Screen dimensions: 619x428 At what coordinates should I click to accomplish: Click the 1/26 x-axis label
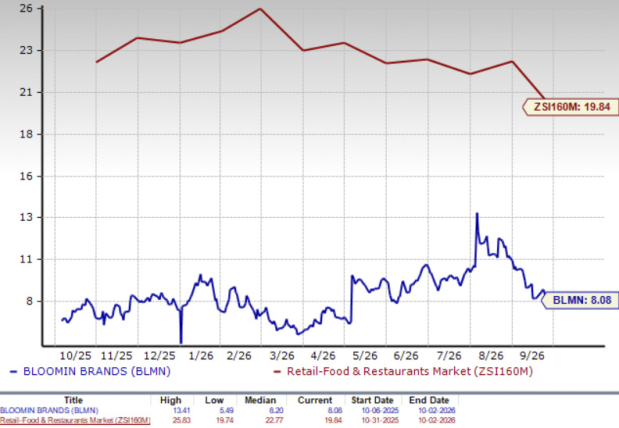point(201,356)
